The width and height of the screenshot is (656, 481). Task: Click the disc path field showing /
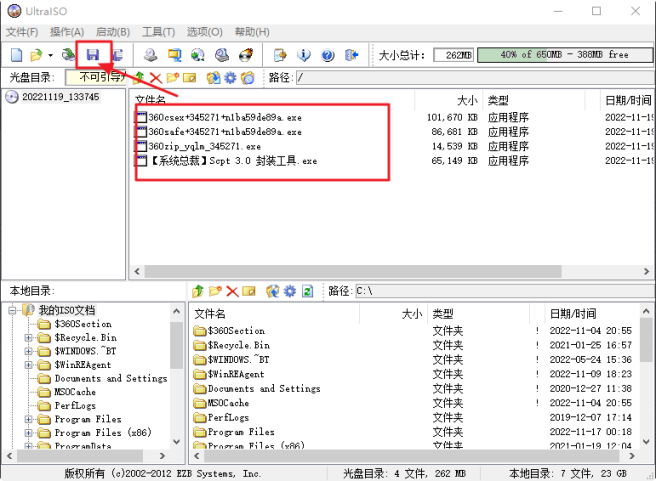pos(475,78)
